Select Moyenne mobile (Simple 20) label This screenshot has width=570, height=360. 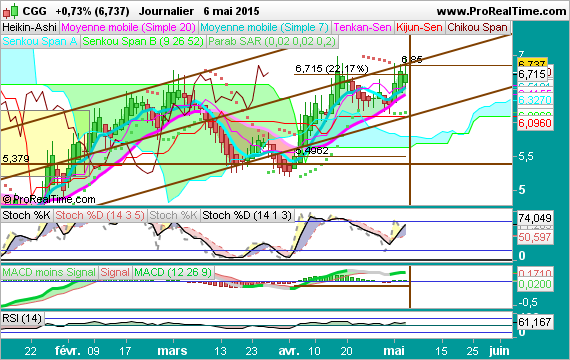[129, 27]
